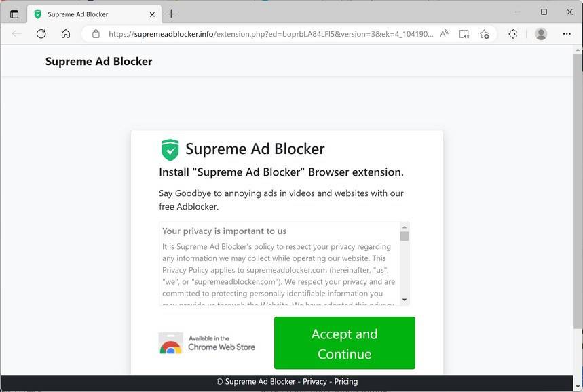The width and height of the screenshot is (583, 392).
Task: Click the address bar URL field
Action: [270, 34]
